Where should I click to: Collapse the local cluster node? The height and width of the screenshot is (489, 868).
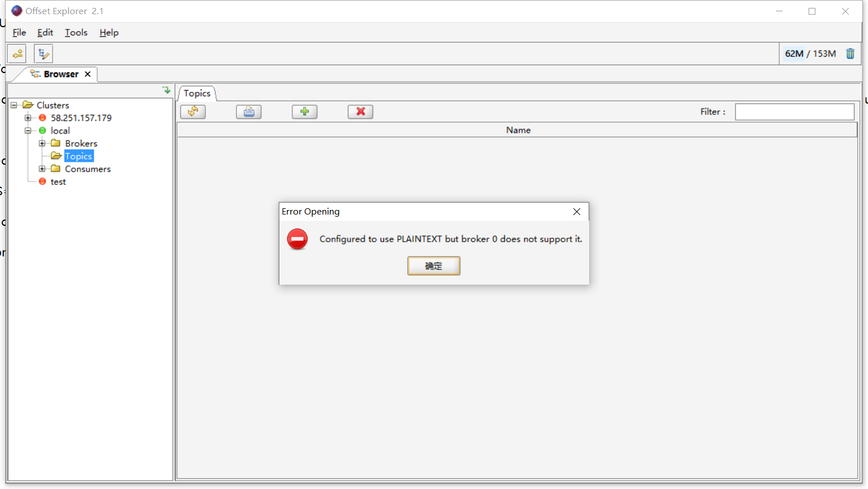coord(28,131)
